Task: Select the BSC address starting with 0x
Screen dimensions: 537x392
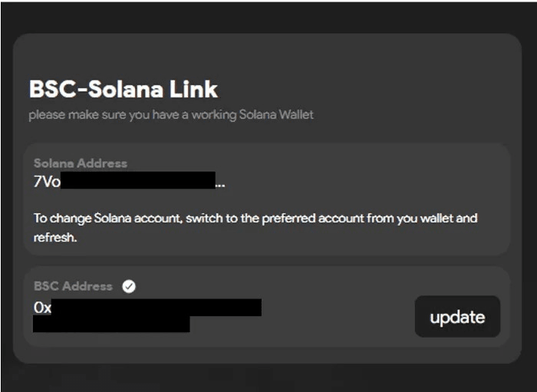Action: click(147, 308)
